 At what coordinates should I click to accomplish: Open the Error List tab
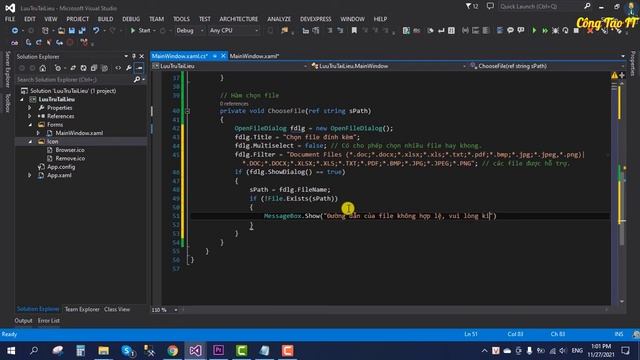[x=49, y=321]
